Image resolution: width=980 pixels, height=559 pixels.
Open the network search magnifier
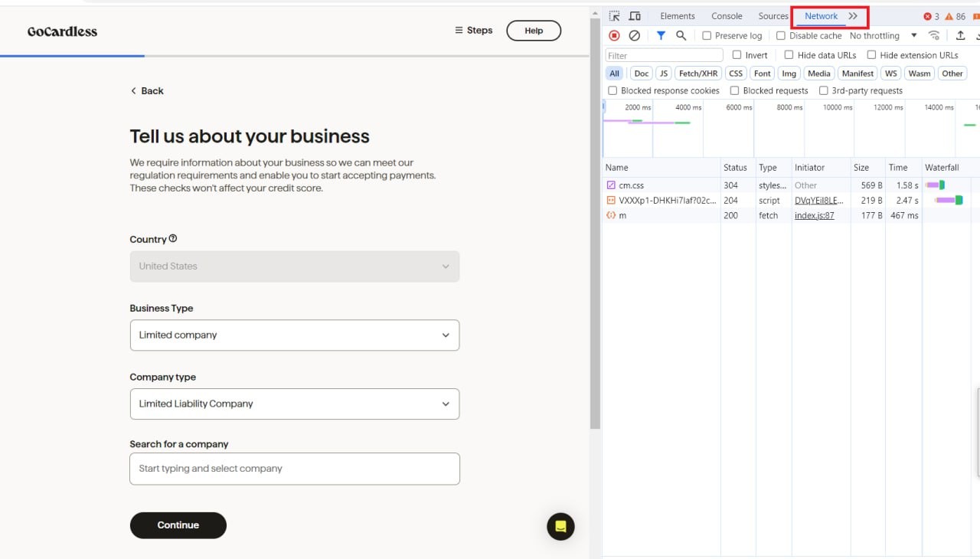pos(681,35)
